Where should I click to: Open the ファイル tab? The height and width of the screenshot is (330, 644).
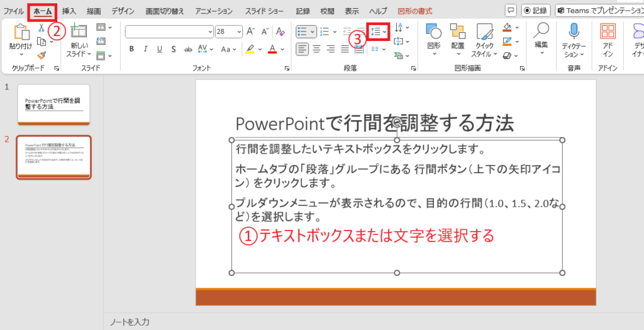[14, 11]
